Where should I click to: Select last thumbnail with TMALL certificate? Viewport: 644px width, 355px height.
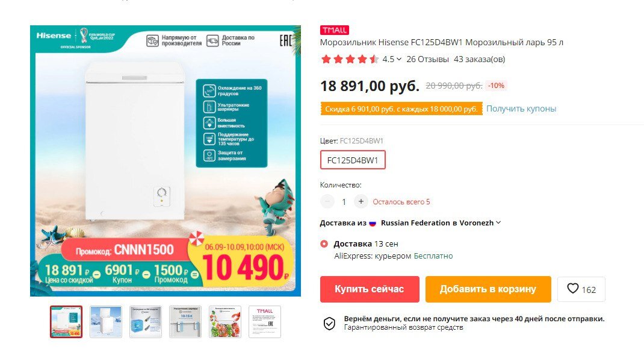coord(265,322)
